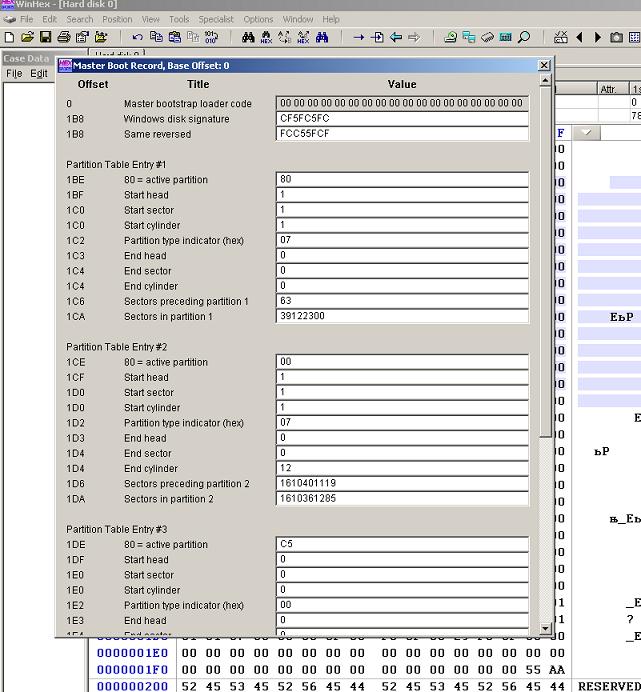Click the Find Hex Values icon

pyautogui.click(x=266, y=38)
